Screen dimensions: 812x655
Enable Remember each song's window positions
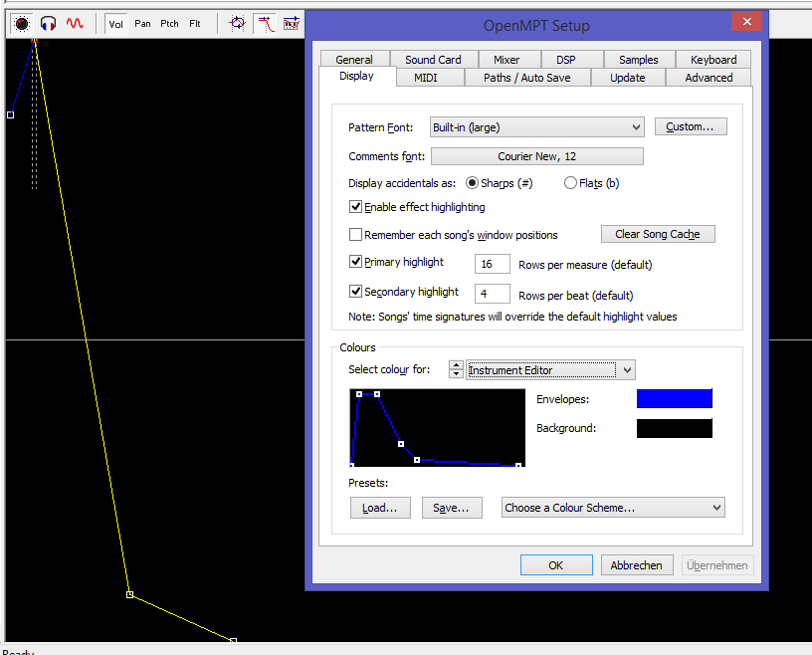[356, 235]
